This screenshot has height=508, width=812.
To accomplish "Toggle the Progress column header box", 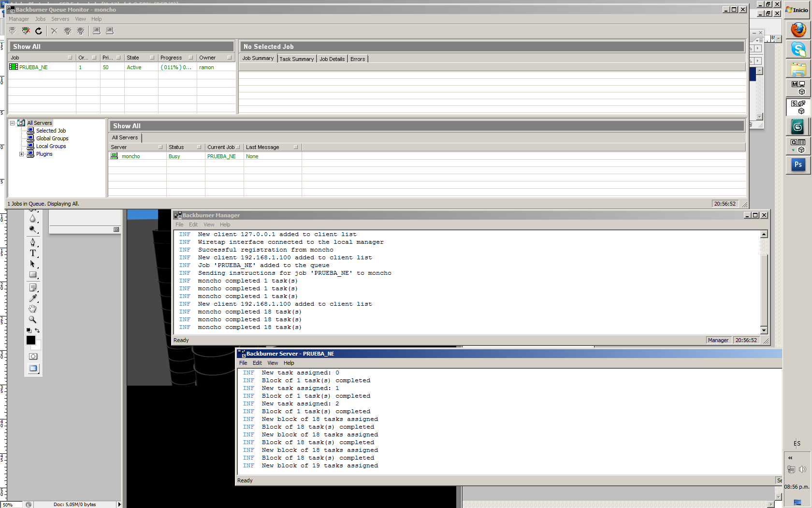I will 191,58.
